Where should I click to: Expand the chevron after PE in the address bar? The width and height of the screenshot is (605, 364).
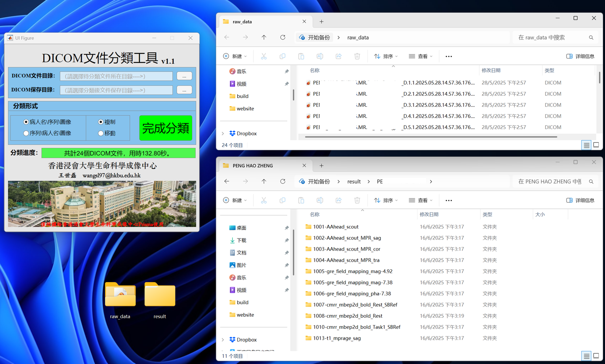click(x=431, y=182)
